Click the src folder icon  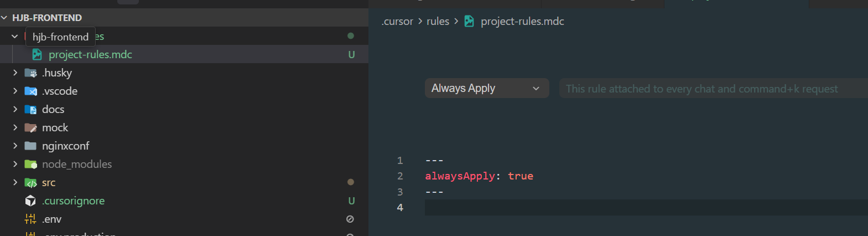(31, 183)
